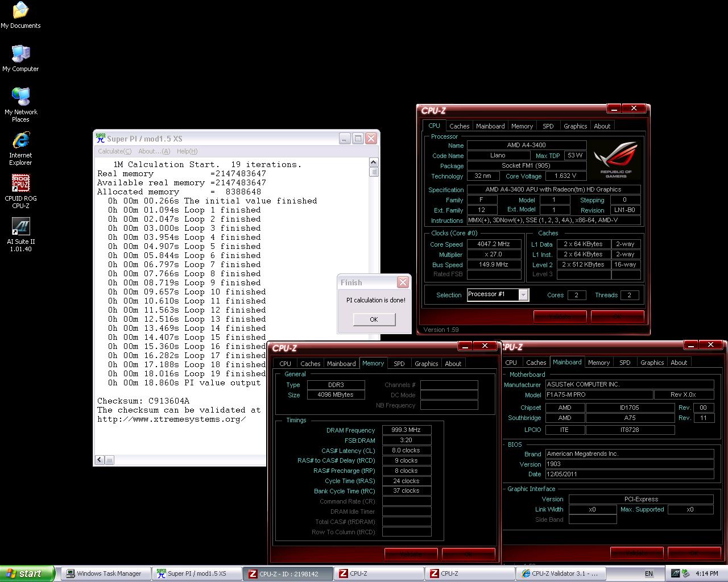Image resolution: width=728 pixels, height=582 pixels.
Task: Click the system tray clock 4:14 PM
Action: 706,573
